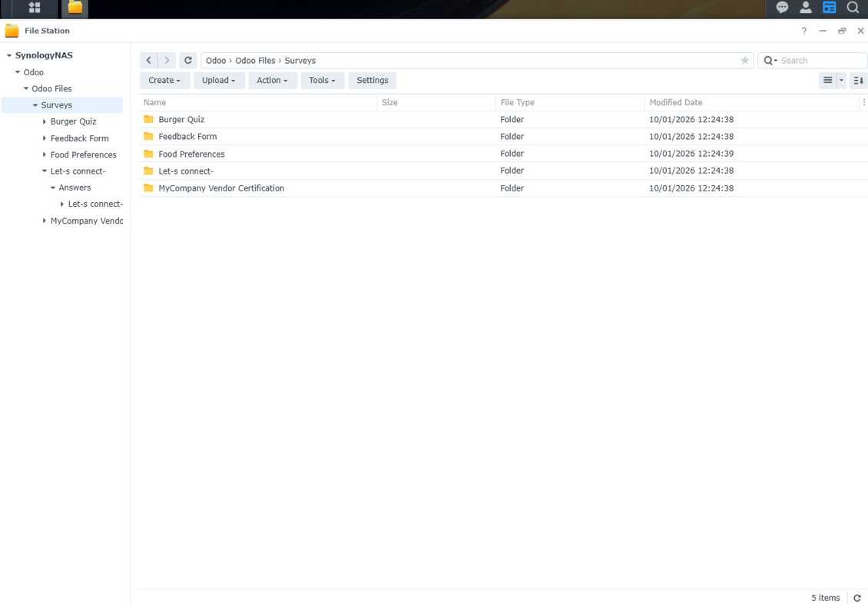
Task: Collapse the SynologyNAS tree root
Action: pos(9,55)
